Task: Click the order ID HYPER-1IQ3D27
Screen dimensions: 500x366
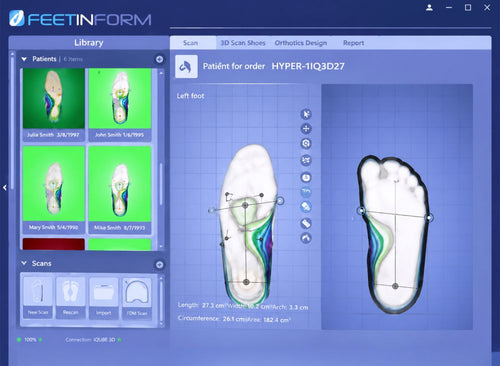Action: coord(308,66)
